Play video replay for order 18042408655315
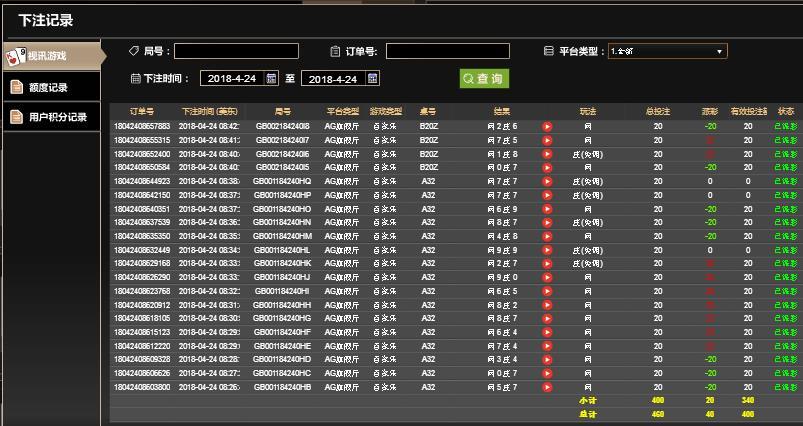This screenshot has height=426, width=803. (547, 140)
